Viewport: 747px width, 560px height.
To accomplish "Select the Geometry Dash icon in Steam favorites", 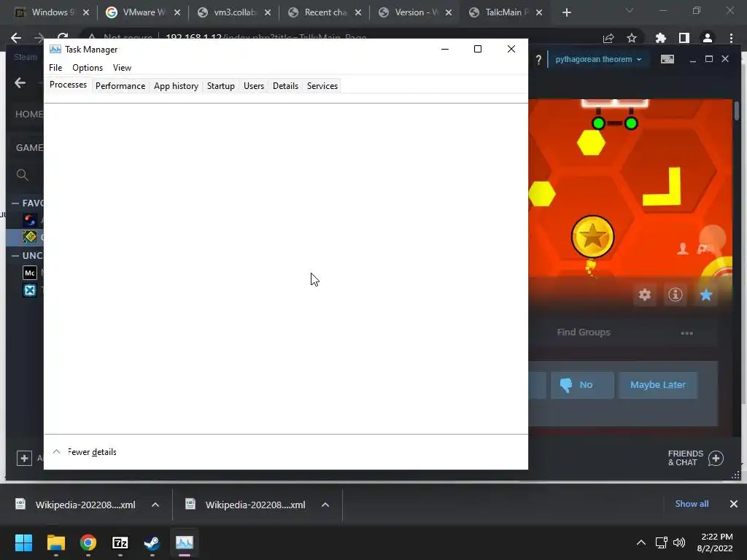I will [29, 237].
